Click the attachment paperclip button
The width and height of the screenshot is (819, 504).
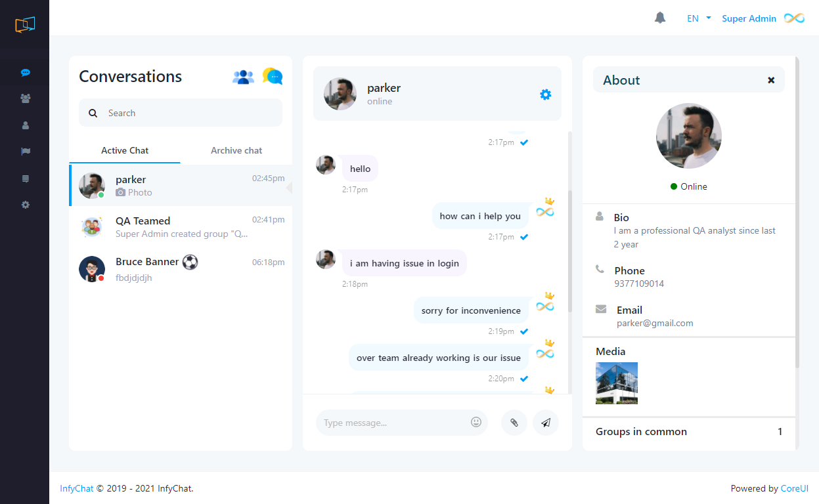click(514, 423)
